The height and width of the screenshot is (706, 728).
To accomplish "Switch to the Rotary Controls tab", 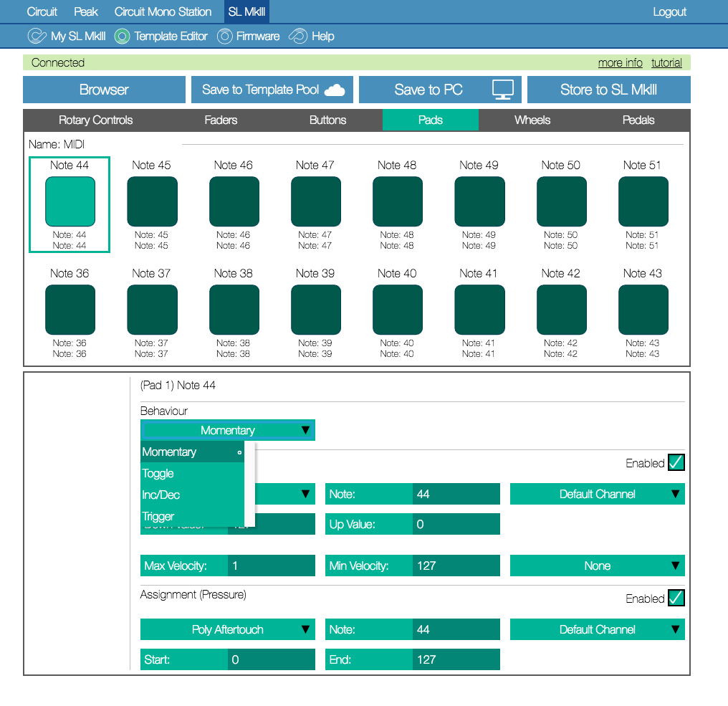I will click(x=95, y=120).
